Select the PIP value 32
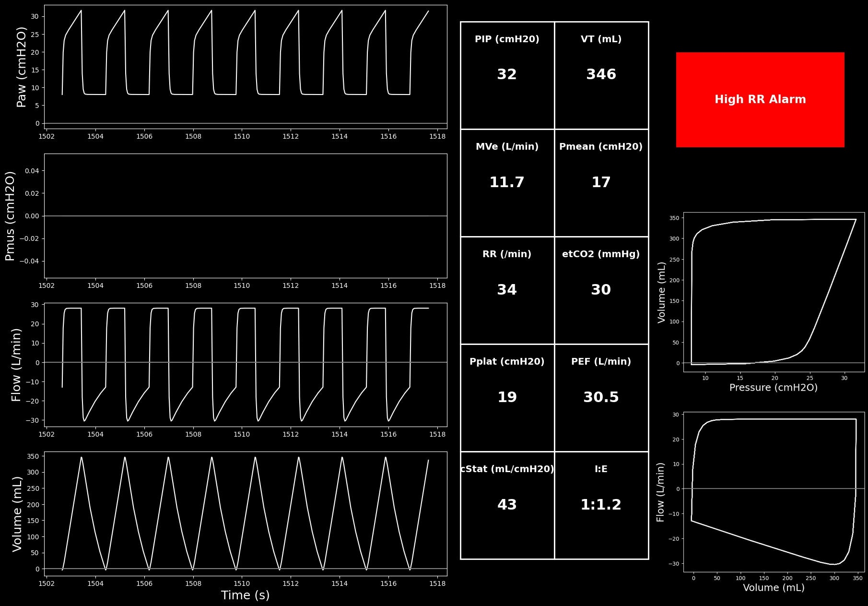Image resolution: width=868 pixels, height=606 pixels. 507,74
